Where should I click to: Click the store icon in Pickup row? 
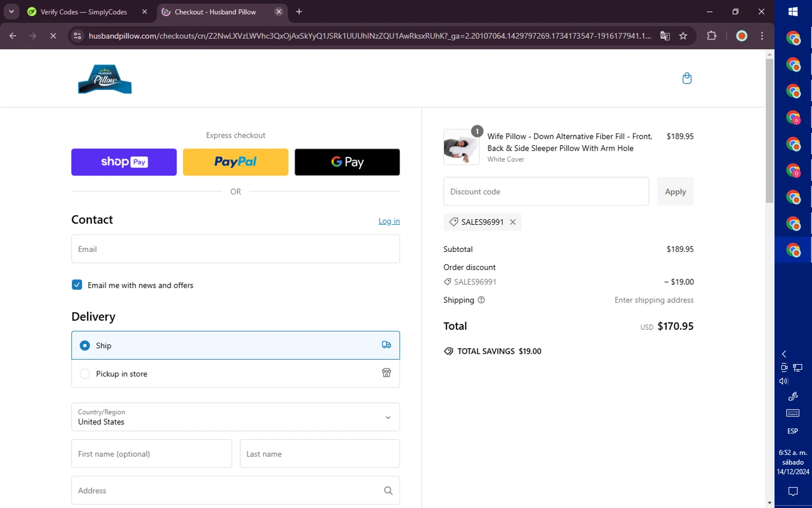click(387, 373)
